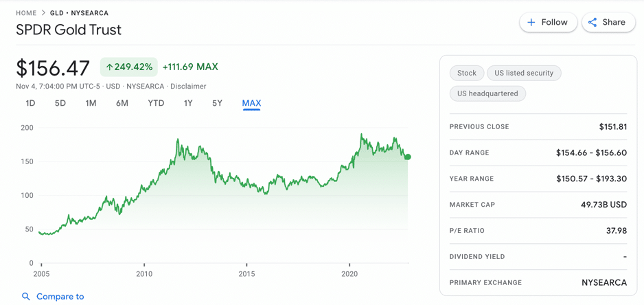Select the MAX time range
The width and height of the screenshot is (644, 305).
251,103
